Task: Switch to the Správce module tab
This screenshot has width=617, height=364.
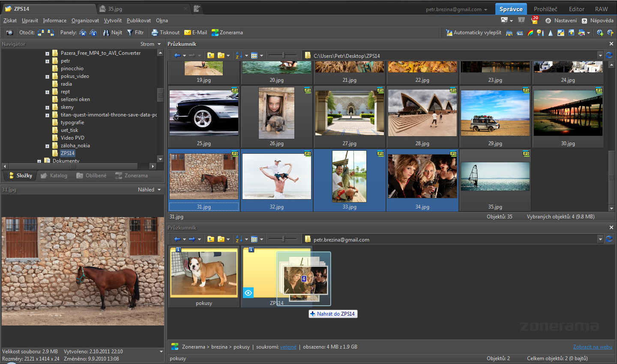Action: (x=511, y=9)
